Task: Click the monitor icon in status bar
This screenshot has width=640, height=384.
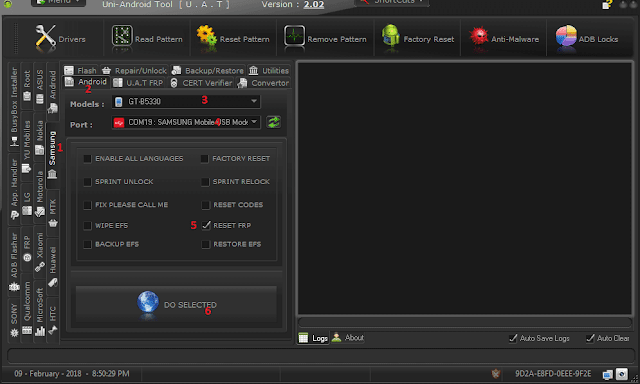Action: click(607, 374)
